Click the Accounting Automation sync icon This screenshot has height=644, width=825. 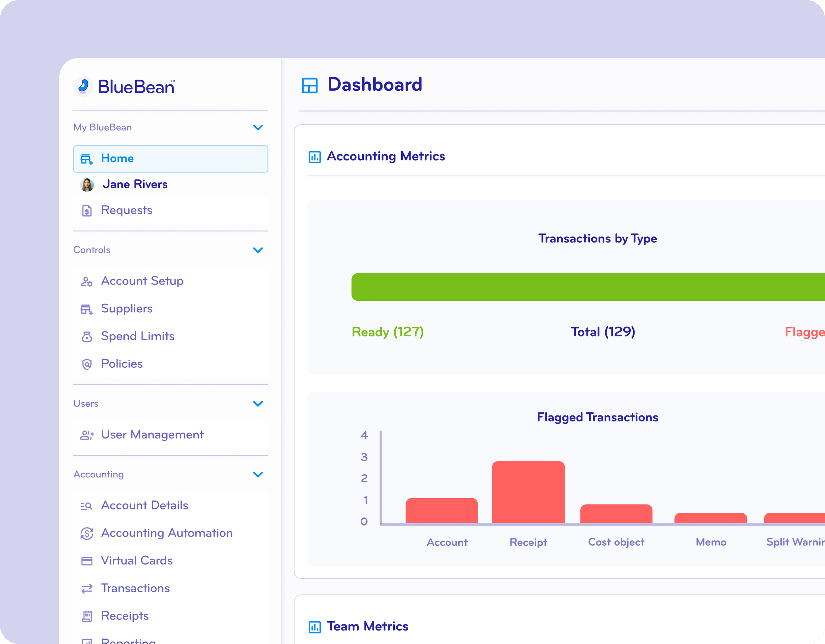pyautogui.click(x=87, y=534)
